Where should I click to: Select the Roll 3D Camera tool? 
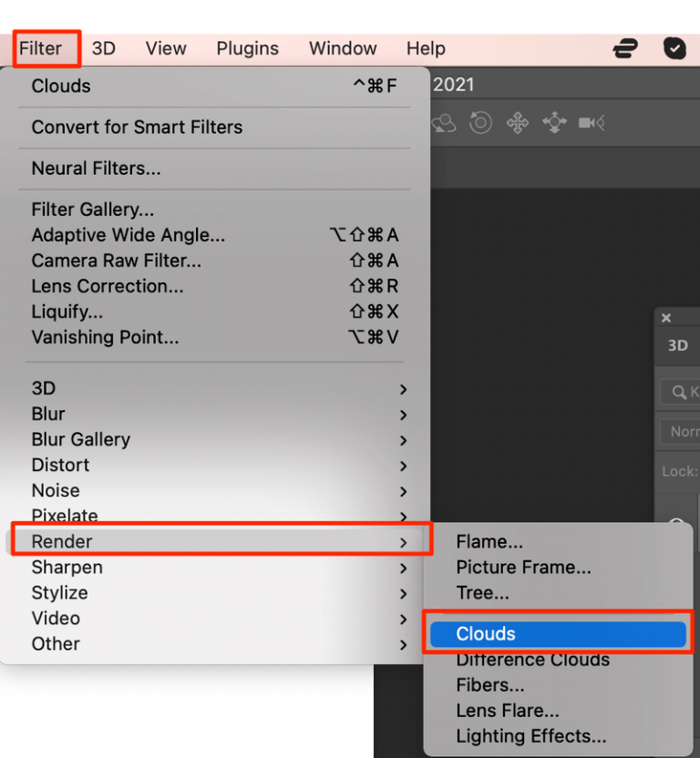coord(480,122)
